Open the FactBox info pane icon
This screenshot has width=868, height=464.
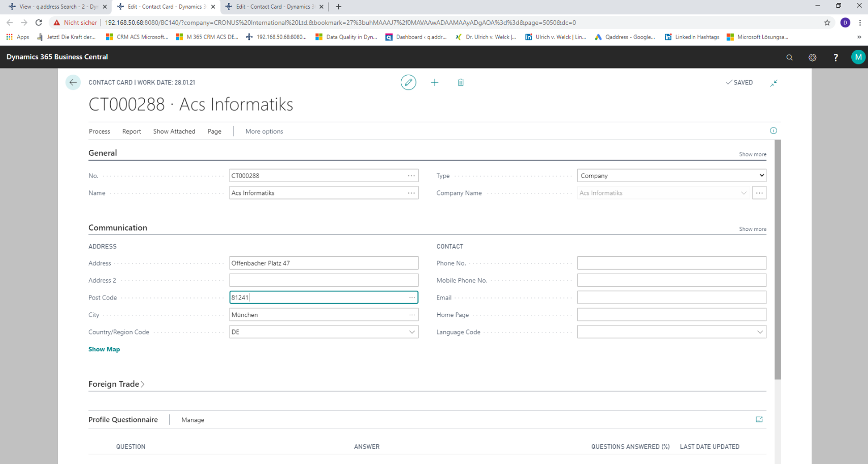(x=774, y=131)
